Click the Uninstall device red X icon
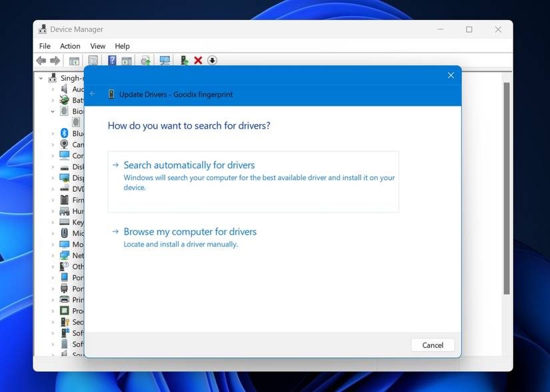Screen dimensions: 550x392 click(x=198, y=60)
